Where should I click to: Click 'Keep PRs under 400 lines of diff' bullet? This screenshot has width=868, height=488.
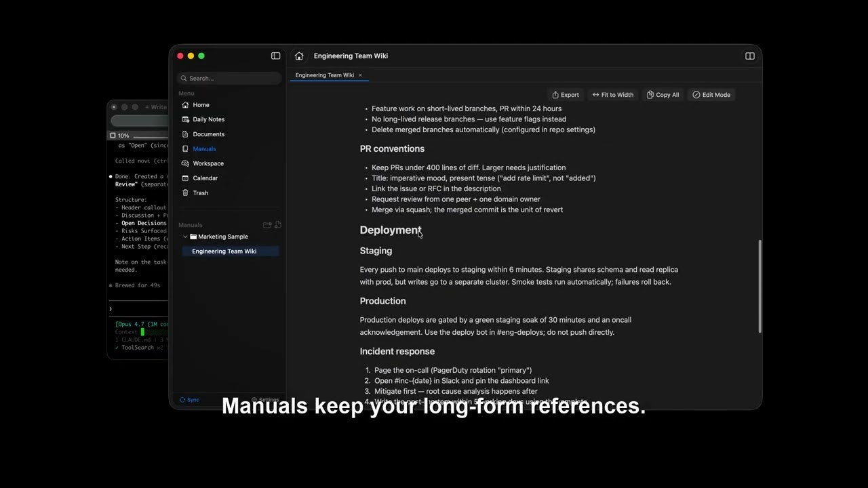(469, 167)
